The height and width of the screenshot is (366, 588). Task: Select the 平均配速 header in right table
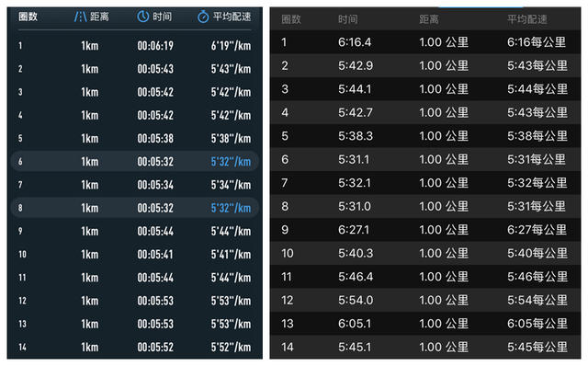click(x=526, y=19)
